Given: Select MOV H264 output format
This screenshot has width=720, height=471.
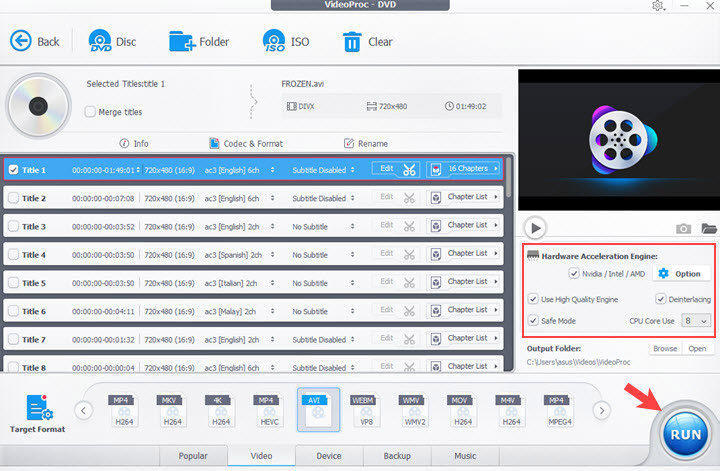Looking at the screenshot, I should coord(463,410).
